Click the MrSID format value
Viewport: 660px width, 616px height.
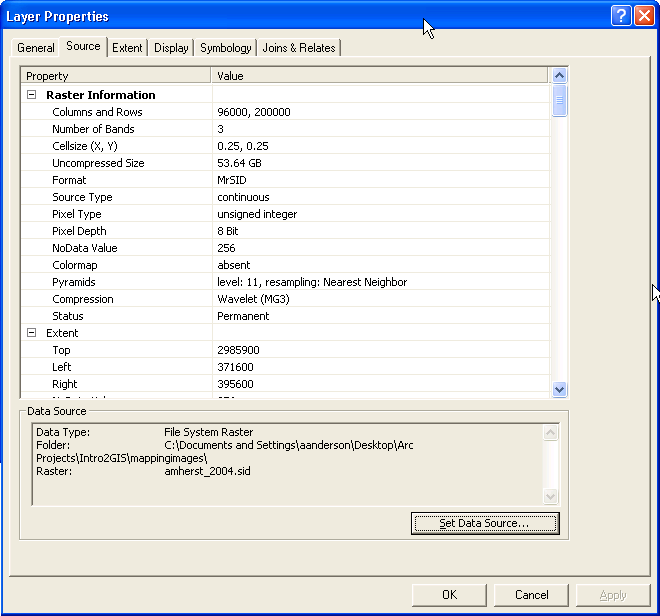[x=232, y=180]
